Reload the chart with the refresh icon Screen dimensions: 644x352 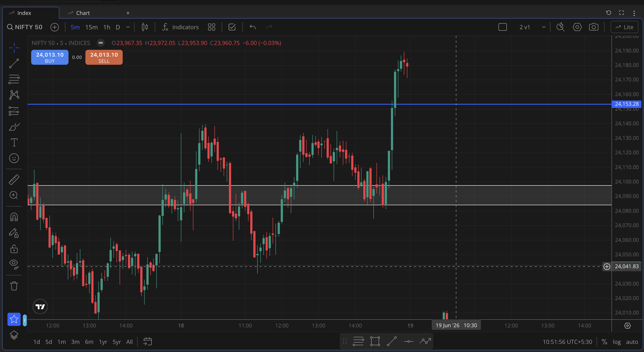608,13
